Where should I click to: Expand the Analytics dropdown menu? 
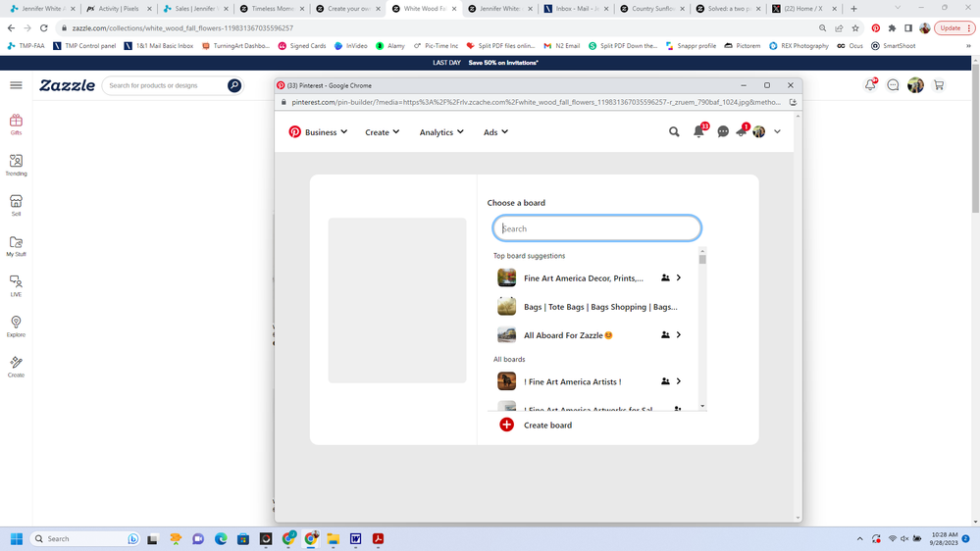pyautogui.click(x=441, y=131)
